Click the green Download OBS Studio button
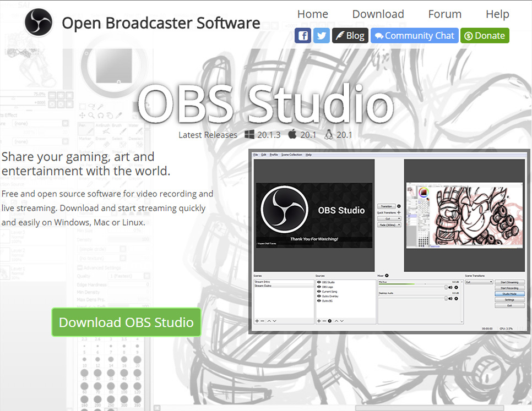The width and height of the screenshot is (532, 411). [x=126, y=322]
